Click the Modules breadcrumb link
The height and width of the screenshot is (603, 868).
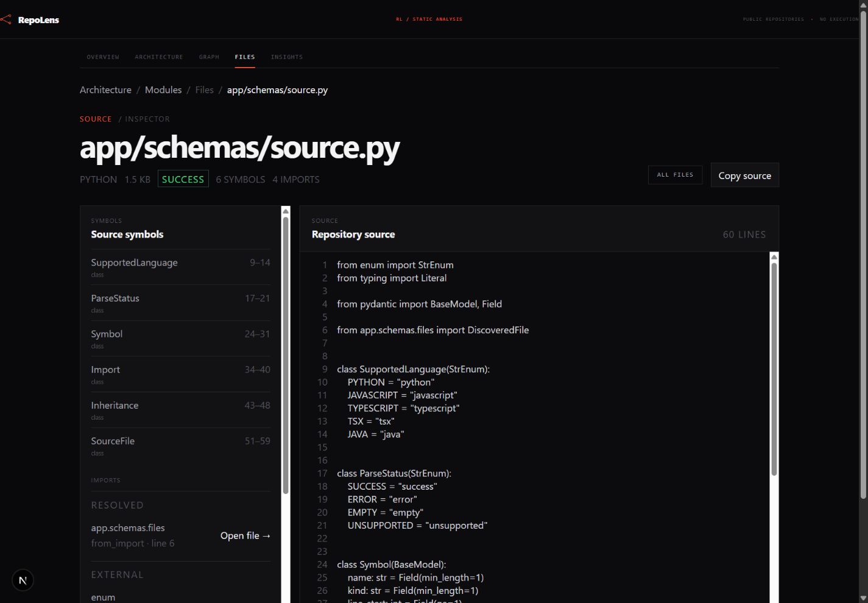(x=163, y=90)
